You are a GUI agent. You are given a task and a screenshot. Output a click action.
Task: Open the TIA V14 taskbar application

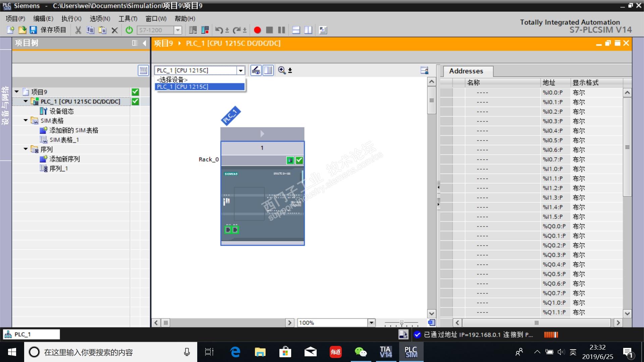tap(385, 352)
